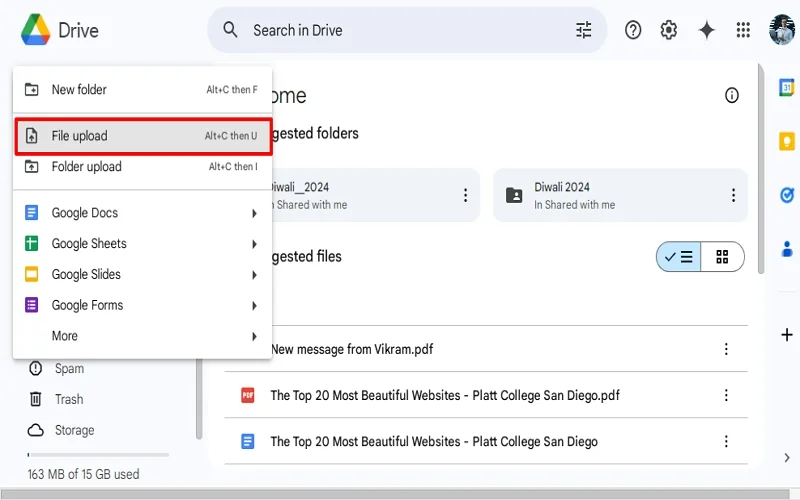Viewport: 800px width, 500px height.
Task: Click the PDF icon of Platt College file
Action: pos(247,395)
